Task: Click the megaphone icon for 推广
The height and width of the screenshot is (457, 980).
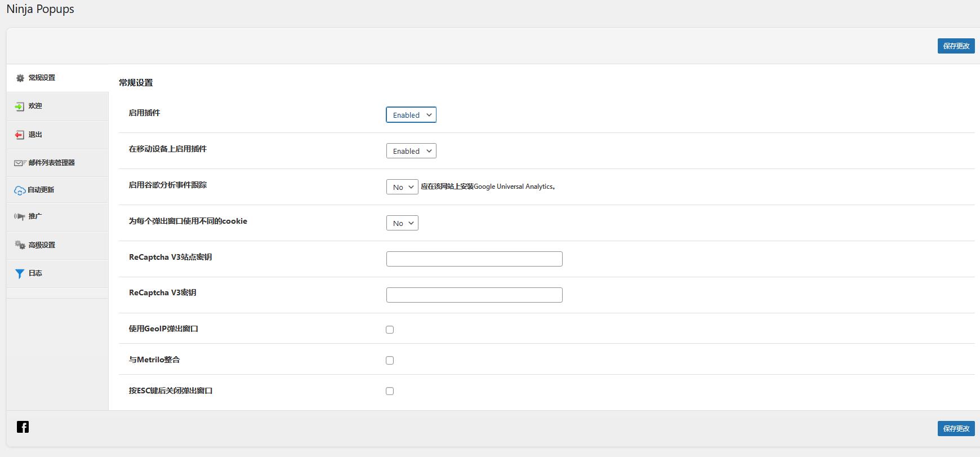Action: 20,216
